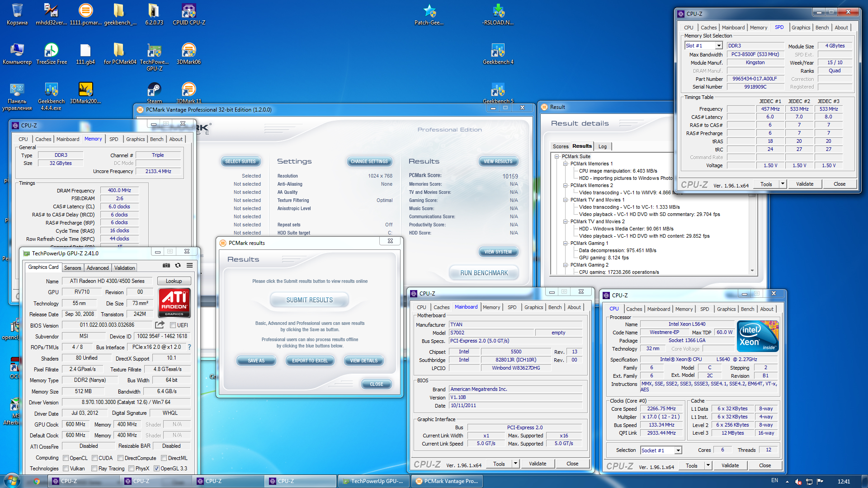Collapse the PCMark TV and Movies 1 node
This screenshot has height=488, width=868.
click(566, 200)
